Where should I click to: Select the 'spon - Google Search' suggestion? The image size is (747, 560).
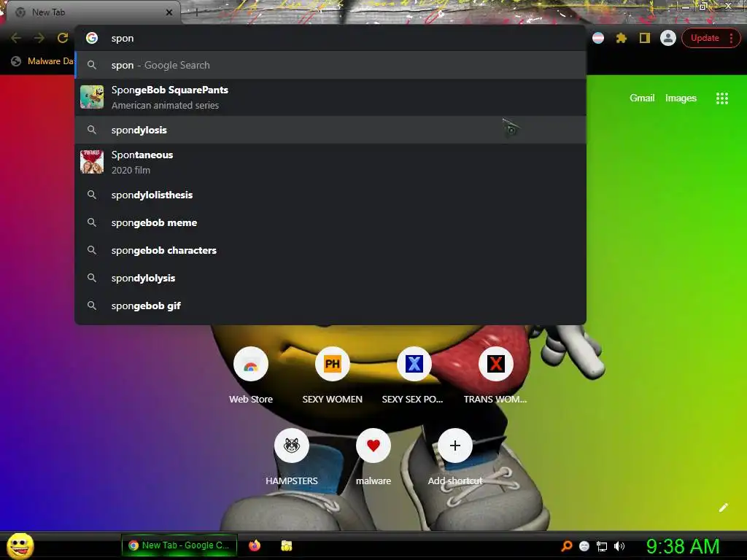click(x=330, y=65)
